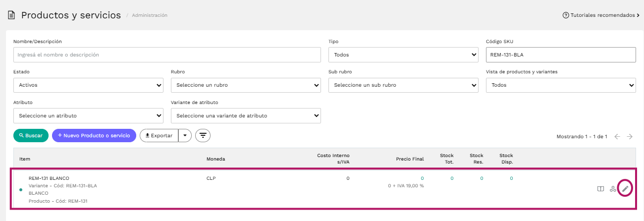This screenshot has width=644, height=221.
Task: Click the green active status dot
Action: (21, 190)
